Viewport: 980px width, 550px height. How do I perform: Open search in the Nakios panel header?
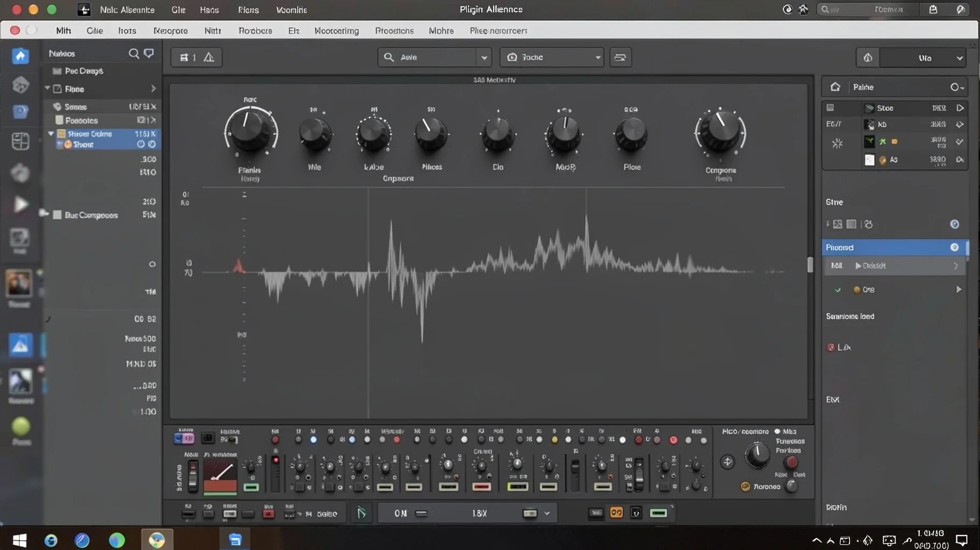pyautogui.click(x=134, y=53)
